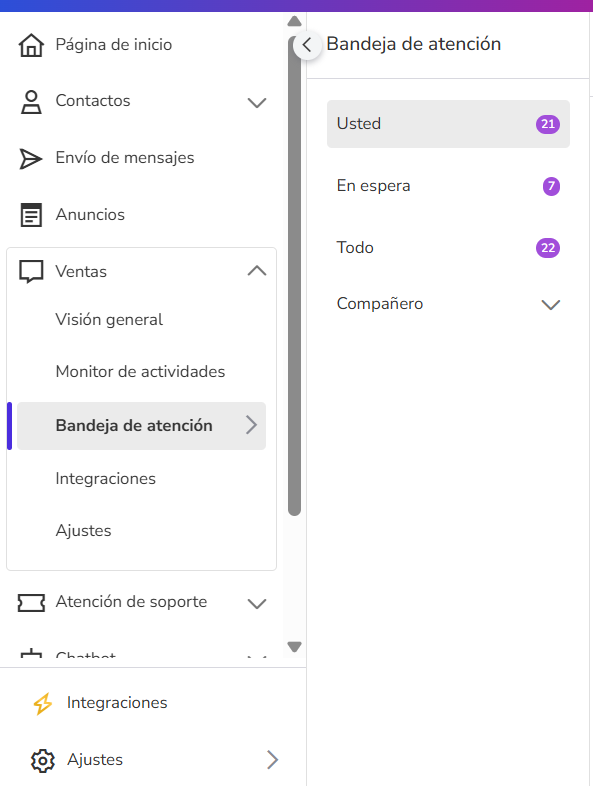593x786 pixels.
Task: Expand the Atención de soporte chevron
Action: (257, 603)
